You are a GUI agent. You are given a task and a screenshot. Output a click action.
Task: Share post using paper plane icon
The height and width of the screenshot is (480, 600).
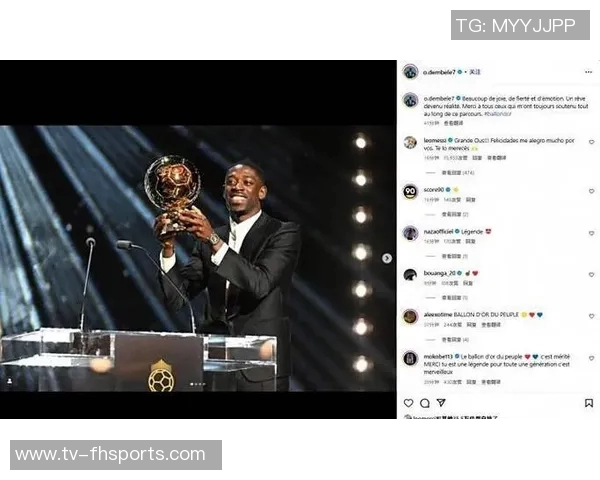[x=441, y=403]
